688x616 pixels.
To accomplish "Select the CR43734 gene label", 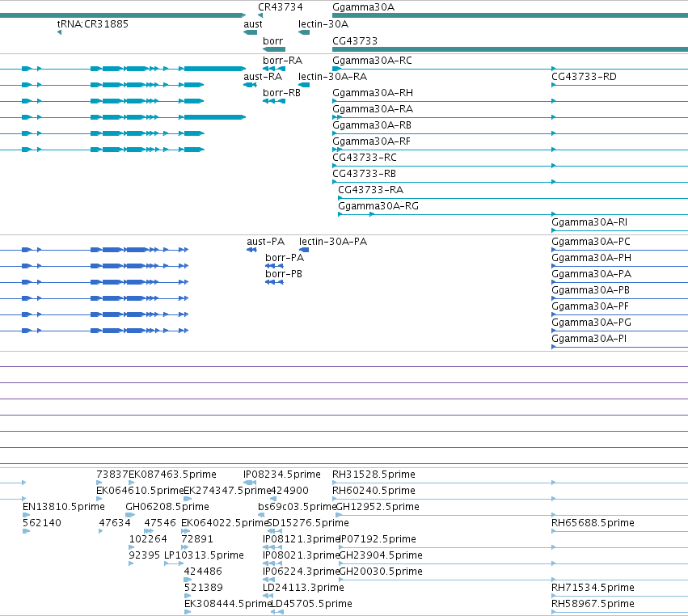I will pos(280,7).
